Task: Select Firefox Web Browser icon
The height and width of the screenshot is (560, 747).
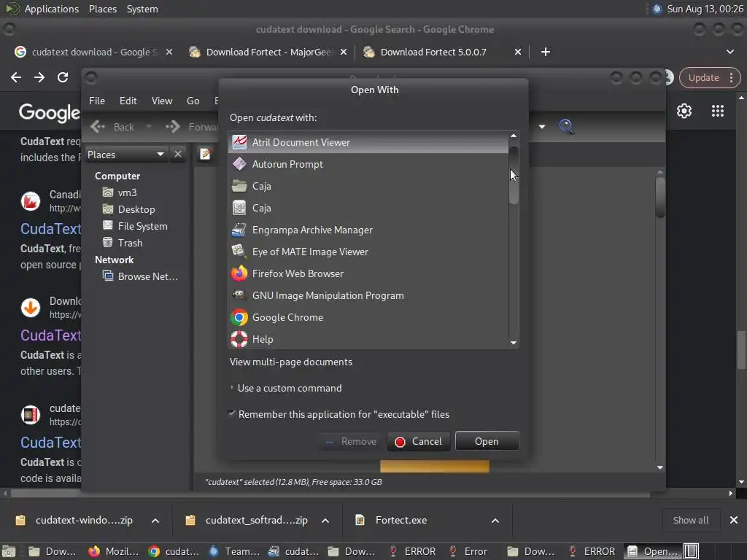Action: [239, 274]
